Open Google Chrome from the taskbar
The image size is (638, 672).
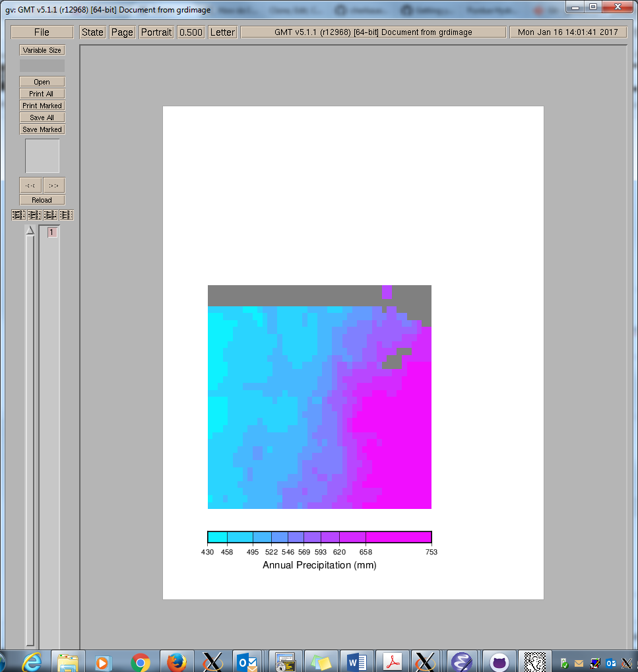[140, 661]
